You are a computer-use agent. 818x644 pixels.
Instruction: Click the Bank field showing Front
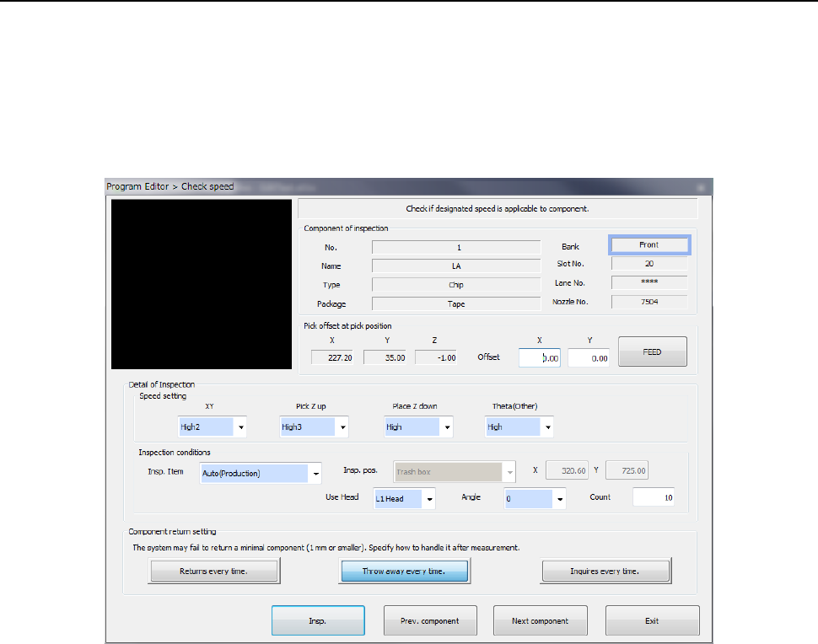click(x=649, y=244)
